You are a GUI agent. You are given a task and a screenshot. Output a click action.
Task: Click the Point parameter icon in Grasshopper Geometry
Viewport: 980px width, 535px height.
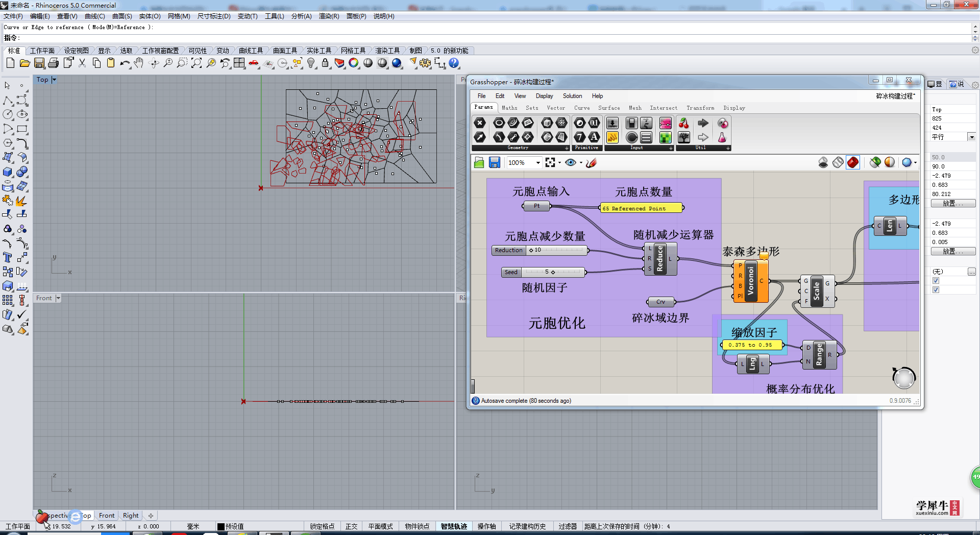click(x=480, y=123)
